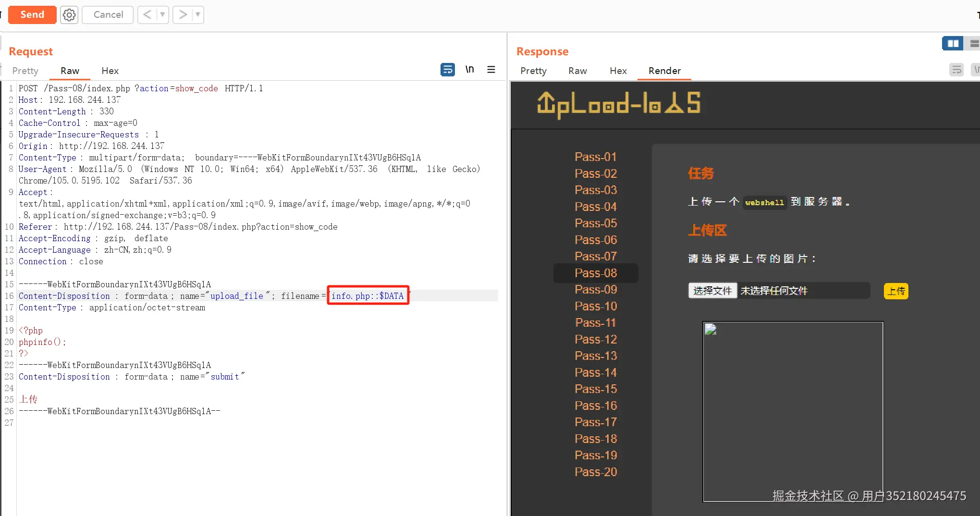Open the Pass-09 link
Viewport: 980px width, 516px height.
click(596, 290)
